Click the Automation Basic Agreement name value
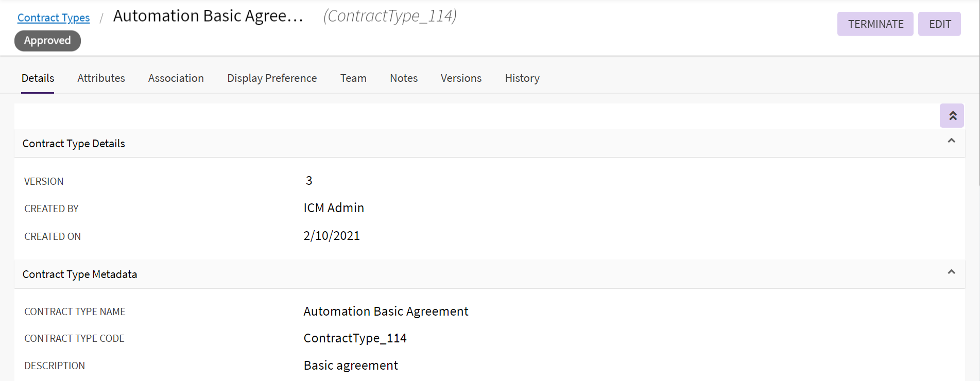980x381 pixels. (x=386, y=311)
